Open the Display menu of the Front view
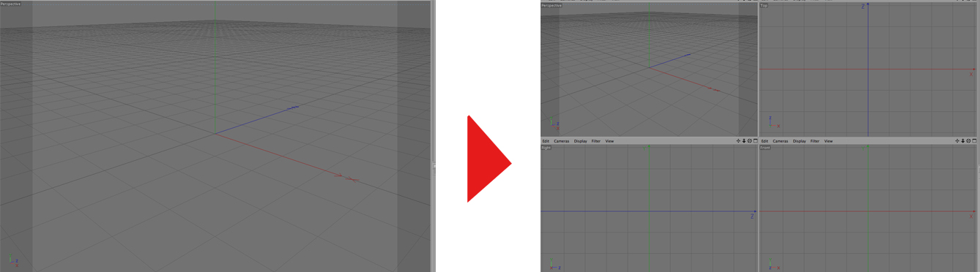Screen dimensions: 980x272 pyautogui.click(x=799, y=141)
